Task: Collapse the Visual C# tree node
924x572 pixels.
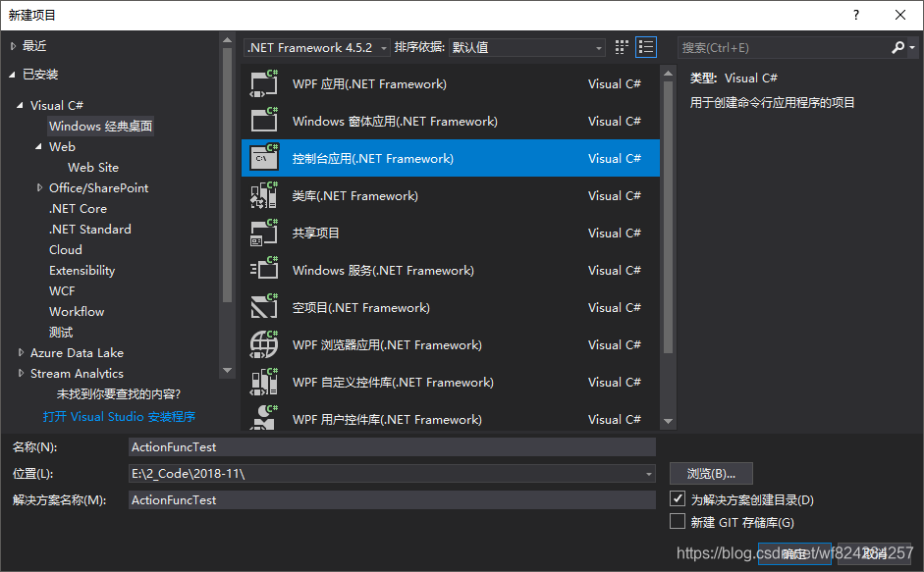Action: [20, 105]
